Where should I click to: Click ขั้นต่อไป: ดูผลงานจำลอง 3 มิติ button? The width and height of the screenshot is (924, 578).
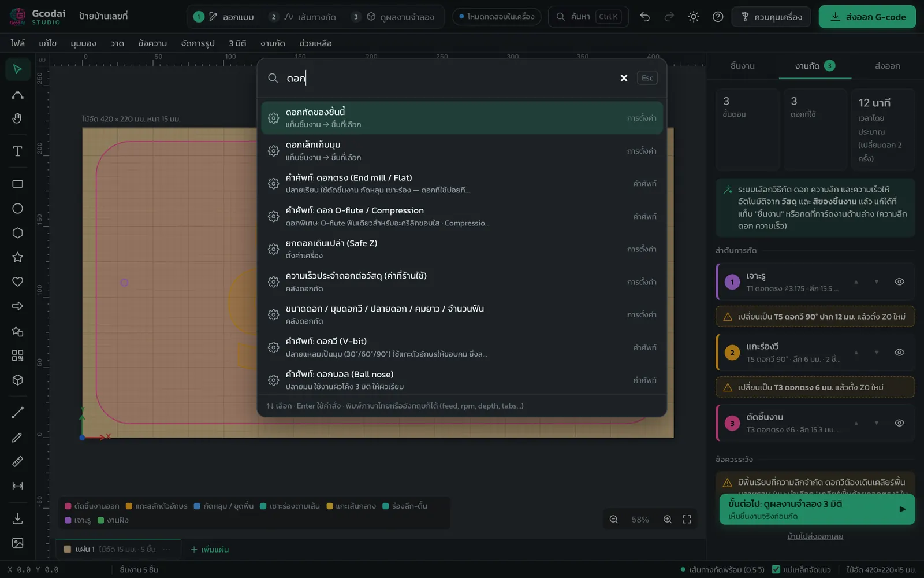[817, 509]
